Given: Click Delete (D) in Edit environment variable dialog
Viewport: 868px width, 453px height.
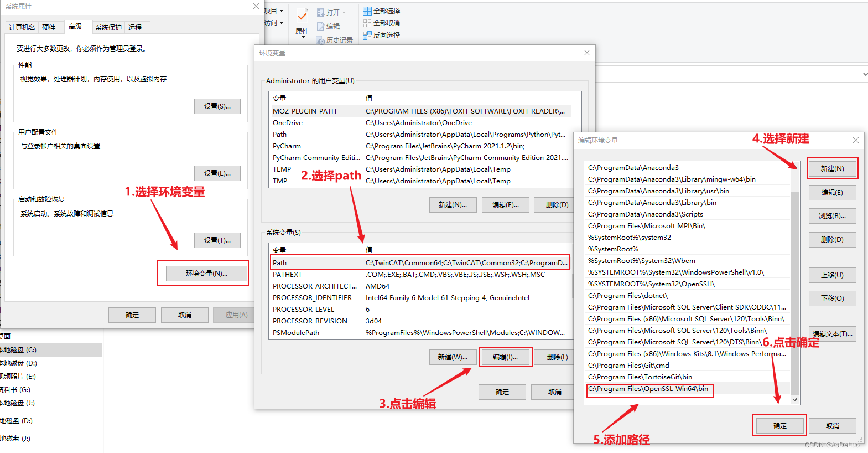Looking at the screenshot, I should coord(832,240).
